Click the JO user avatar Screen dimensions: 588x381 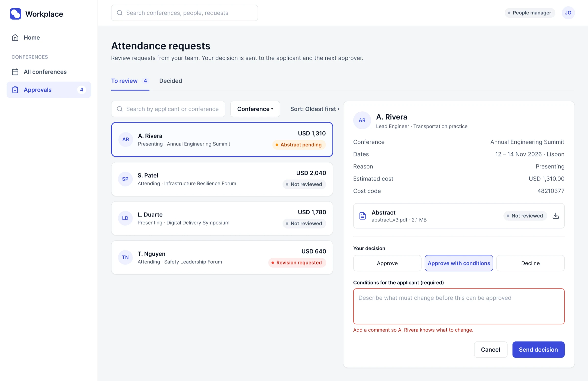coord(568,13)
